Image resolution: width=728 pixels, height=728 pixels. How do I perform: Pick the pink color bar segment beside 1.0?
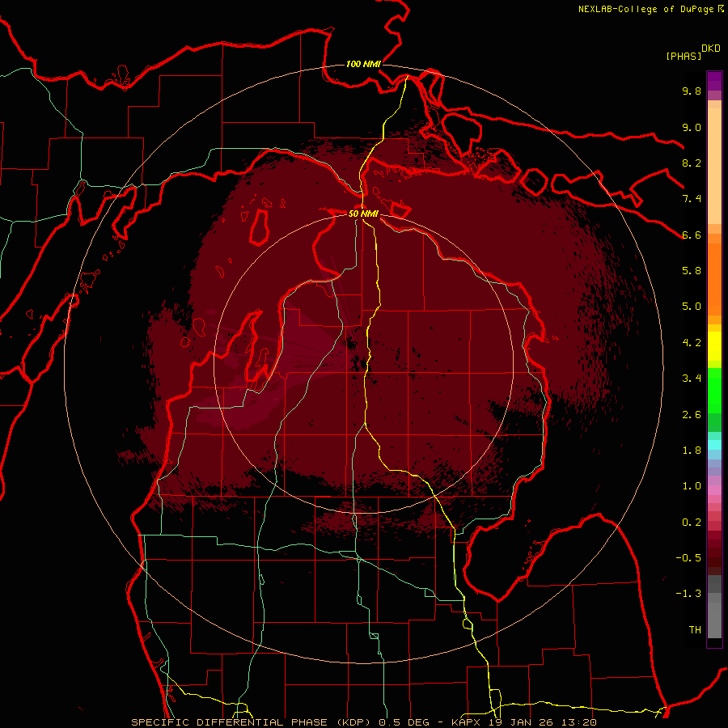pyautogui.click(x=714, y=490)
